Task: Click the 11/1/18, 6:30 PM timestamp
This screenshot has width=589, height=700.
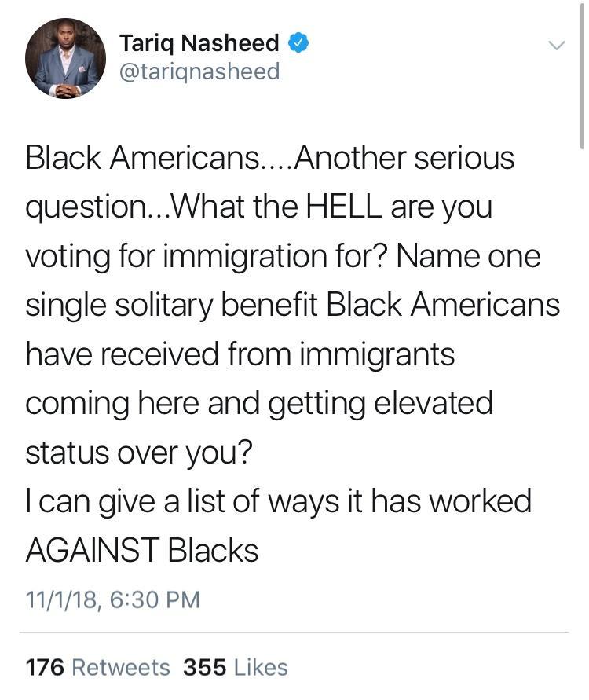Action: (112, 599)
